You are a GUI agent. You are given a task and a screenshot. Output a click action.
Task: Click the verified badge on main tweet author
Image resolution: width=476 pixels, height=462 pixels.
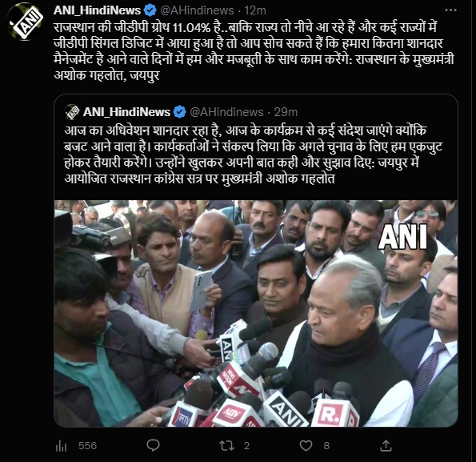point(150,10)
